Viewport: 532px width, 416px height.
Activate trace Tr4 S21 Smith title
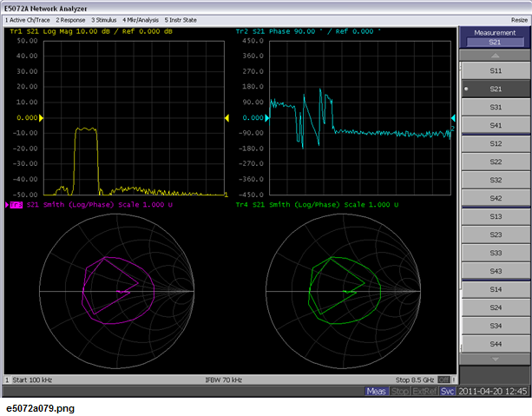tap(317, 205)
